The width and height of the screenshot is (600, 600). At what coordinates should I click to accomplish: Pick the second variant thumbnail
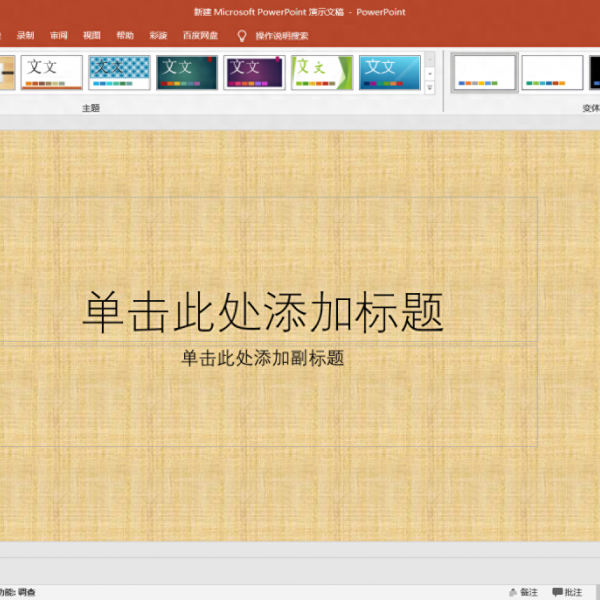coord(552,72)
